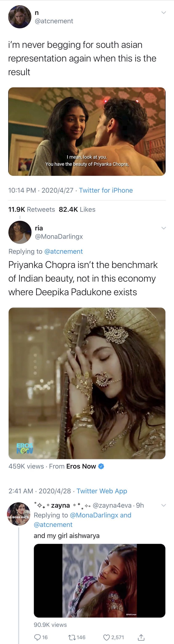Open verified badge next to Eros Now

pyautogui.click(x=101, y=466)
